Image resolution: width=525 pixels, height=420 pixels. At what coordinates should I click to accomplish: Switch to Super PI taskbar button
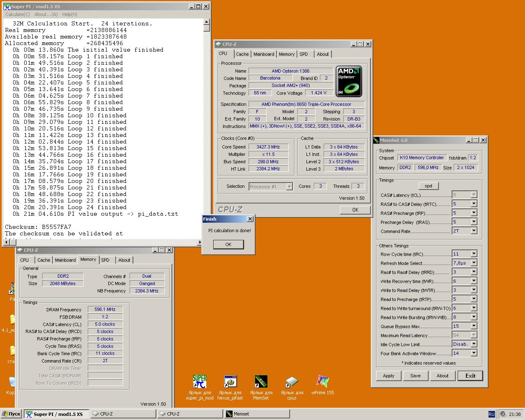pyautogui.click(x=57, y=414)
